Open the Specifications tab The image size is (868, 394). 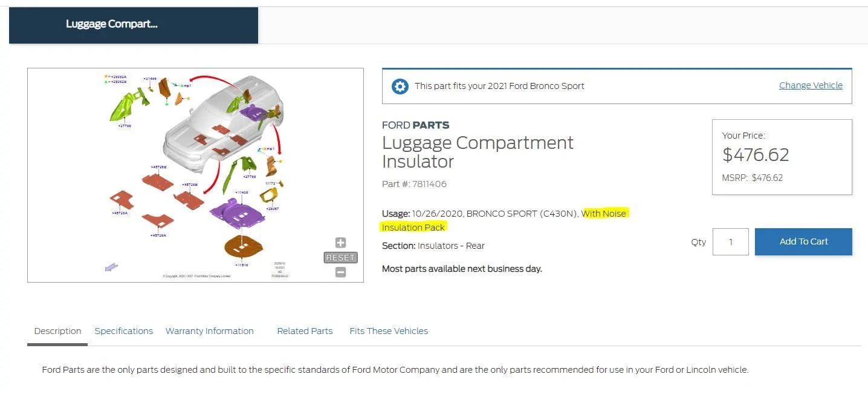[124, 331]
